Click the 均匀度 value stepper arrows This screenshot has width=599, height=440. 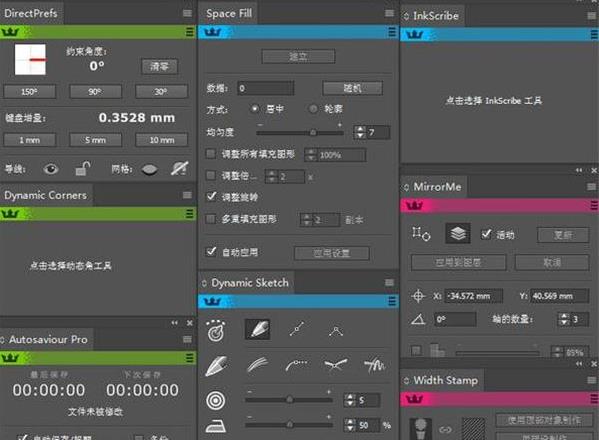click(360, 132)
